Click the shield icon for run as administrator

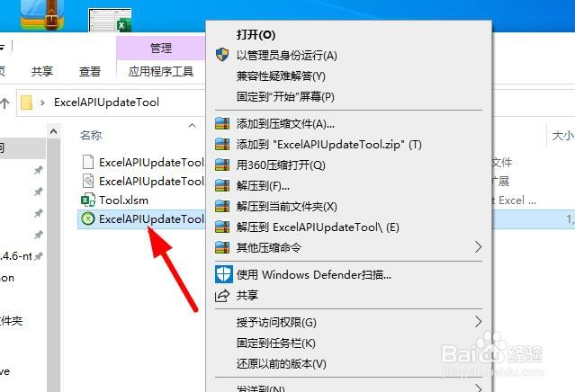point(222,55)
